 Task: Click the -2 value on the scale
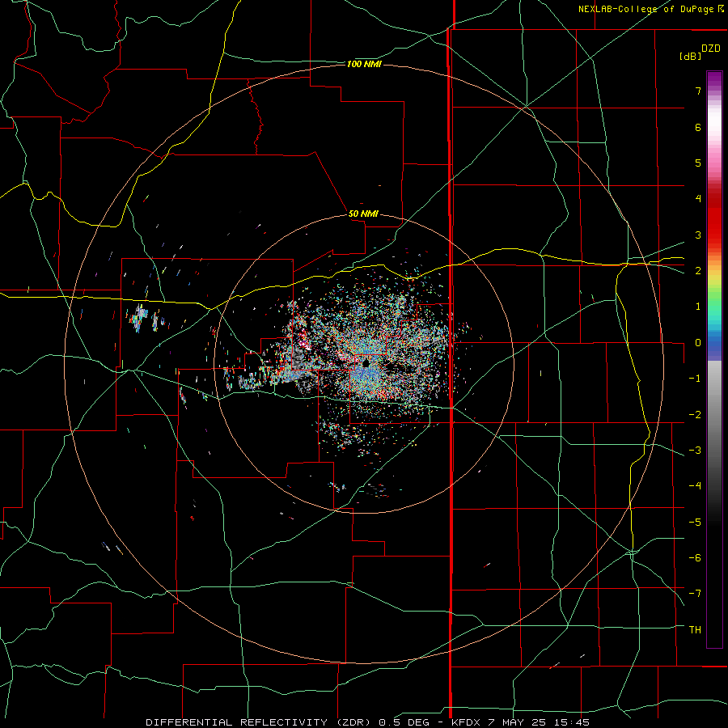(695, 415)
